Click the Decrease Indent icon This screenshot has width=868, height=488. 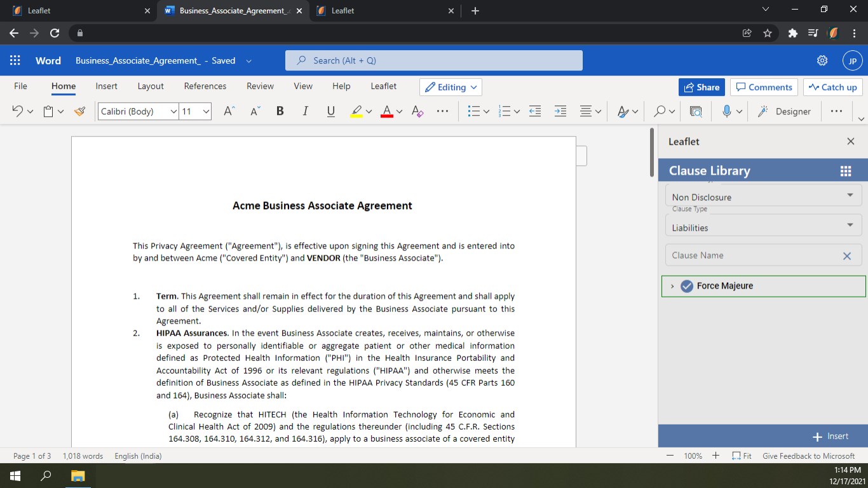[535, 111]
